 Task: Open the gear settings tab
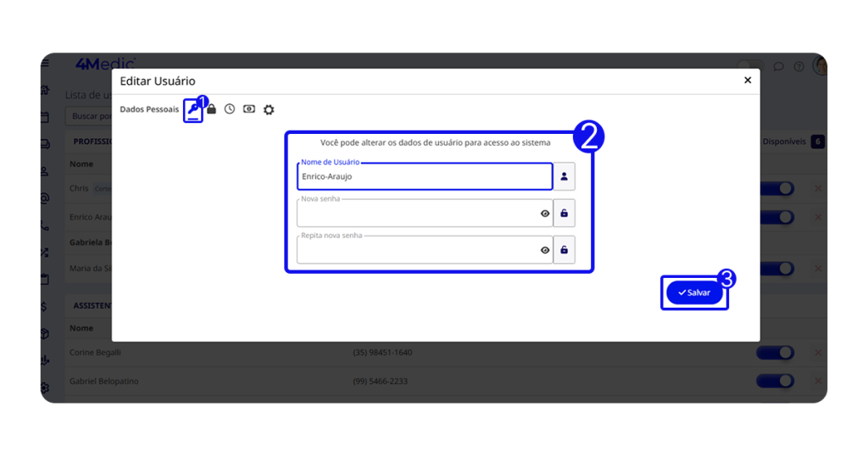coord(269,110)
